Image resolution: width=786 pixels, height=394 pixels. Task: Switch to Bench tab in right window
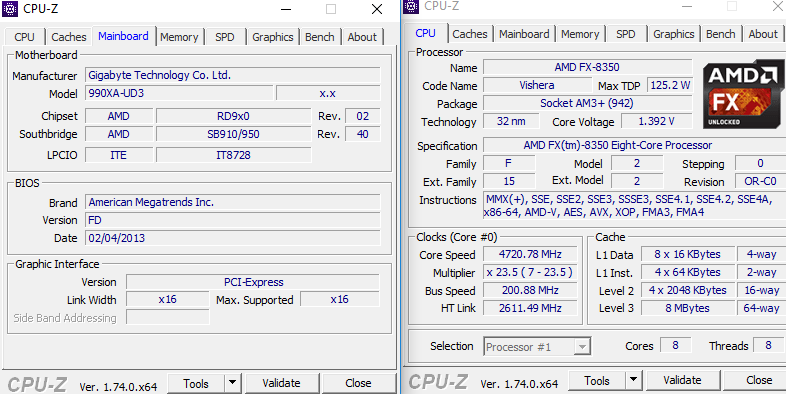pyautogui.click(x=721, y=34)
